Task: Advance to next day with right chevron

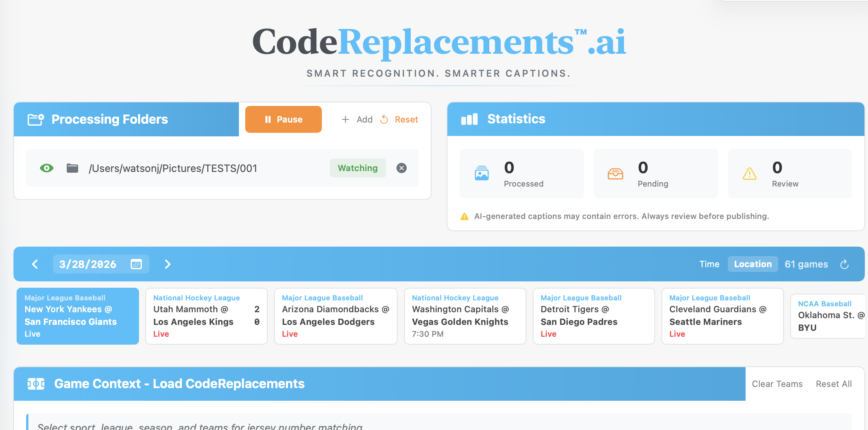Action: [x=167, y=264]
